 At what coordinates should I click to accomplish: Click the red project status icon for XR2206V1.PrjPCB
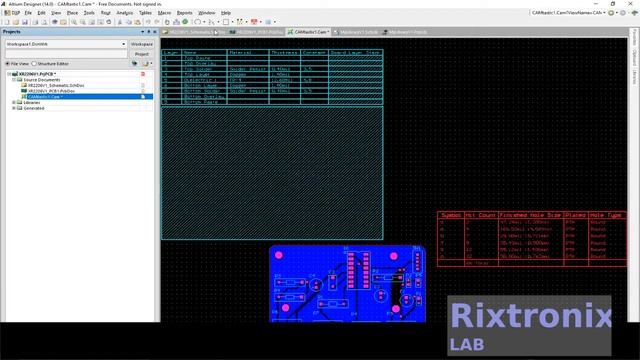click(x=143, y=74)
